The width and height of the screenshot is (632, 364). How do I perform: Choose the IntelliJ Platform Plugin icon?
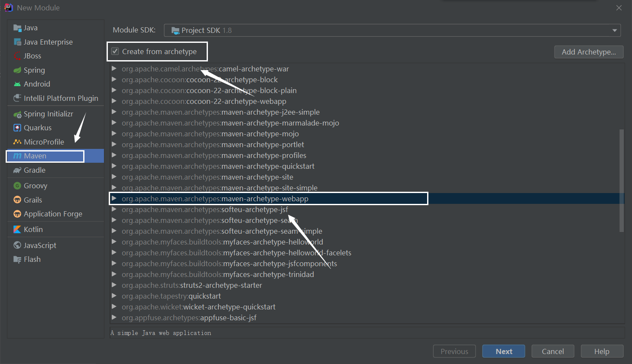coord(17,98)
